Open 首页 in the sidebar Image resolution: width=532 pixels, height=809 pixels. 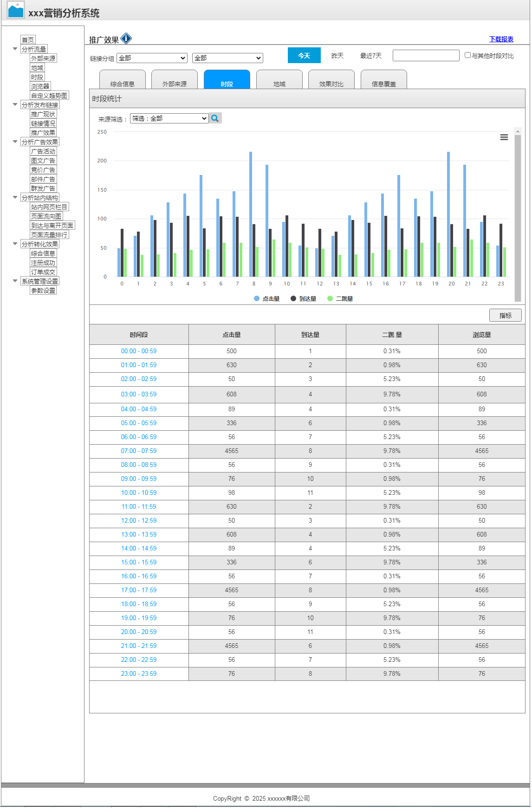[x=28, y=40]
